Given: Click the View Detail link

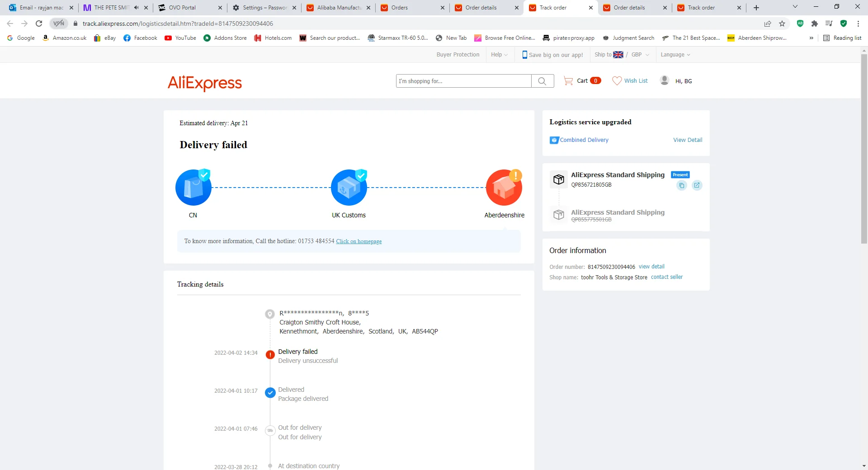Looking at the screenshot, I should pyautogui.click(x=688, y=140).
